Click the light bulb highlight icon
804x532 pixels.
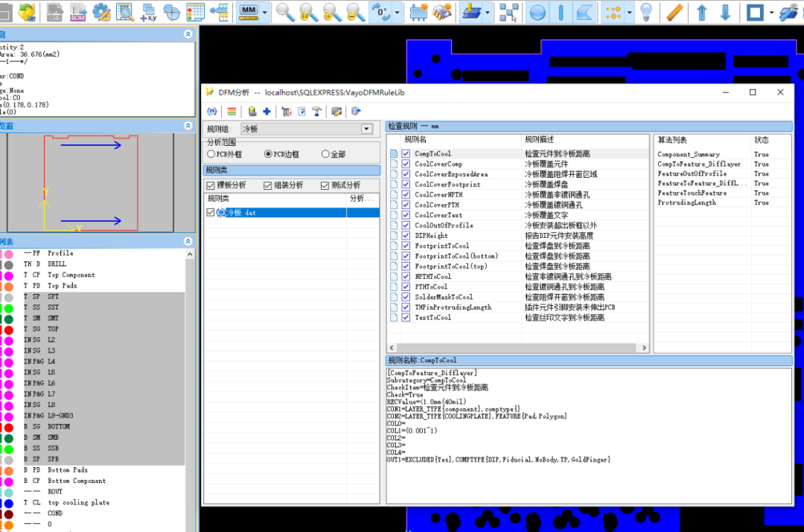pyautogui.click(x=646, y=13)
